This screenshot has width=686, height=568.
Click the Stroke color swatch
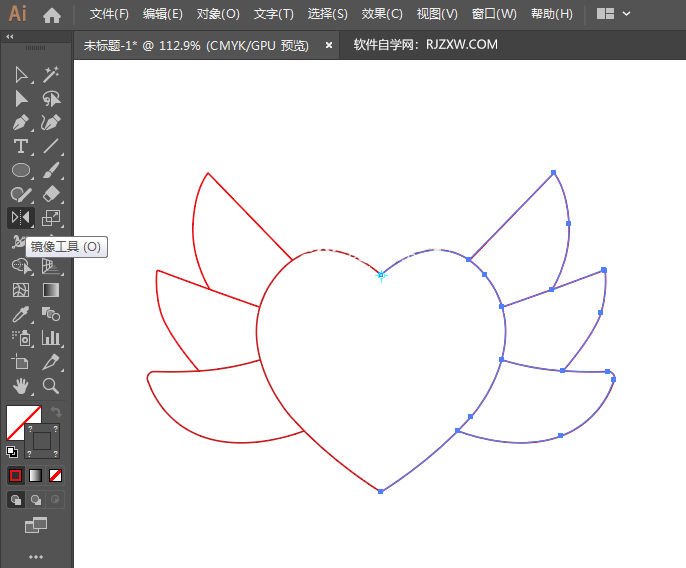point(42,441)
